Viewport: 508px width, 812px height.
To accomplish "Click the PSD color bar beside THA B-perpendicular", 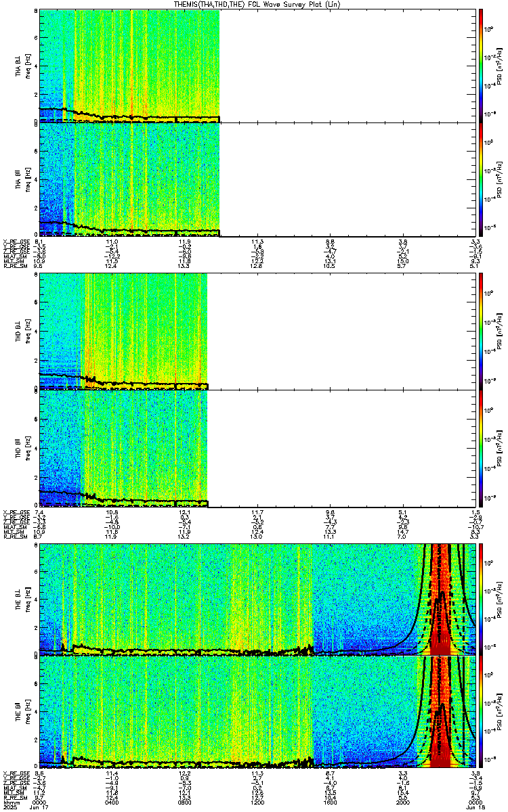I will coord(481,65).
